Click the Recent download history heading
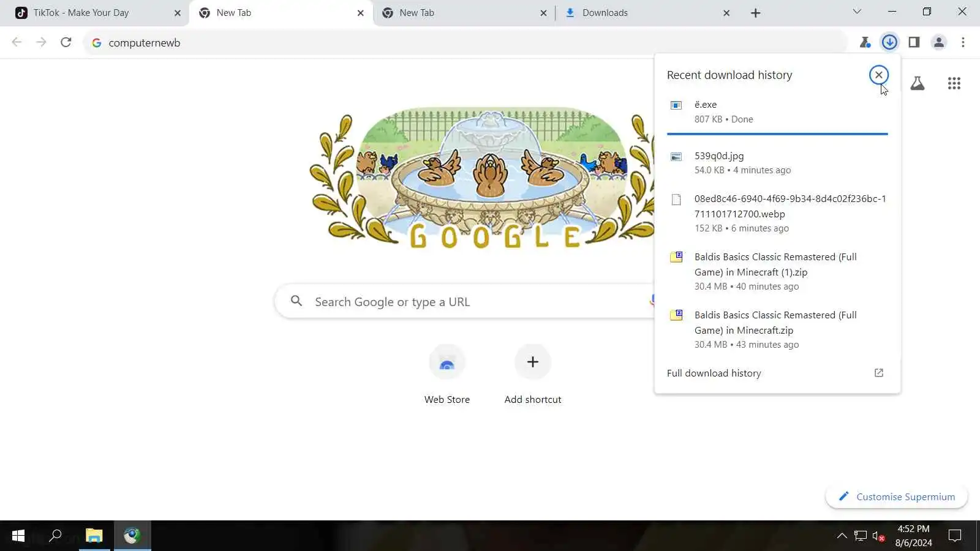Screen dimensions: 980x551 [x=729, y=75]
